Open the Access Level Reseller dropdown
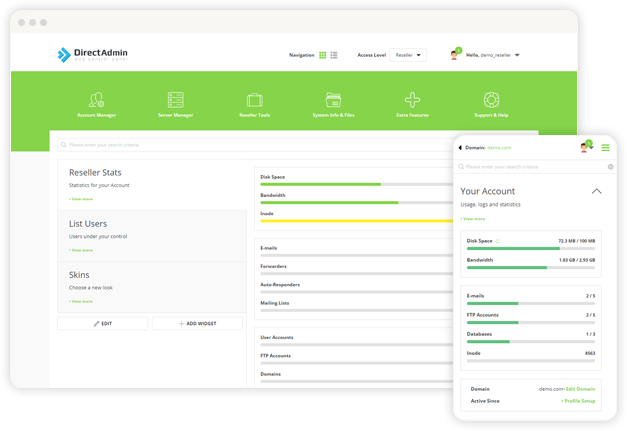 tap(408, 55)
